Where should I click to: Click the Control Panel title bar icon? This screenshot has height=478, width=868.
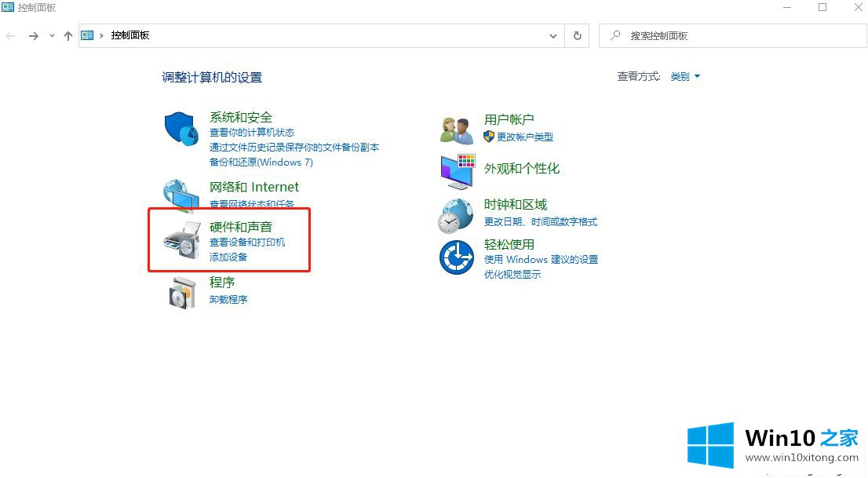[x=8, y=7]
